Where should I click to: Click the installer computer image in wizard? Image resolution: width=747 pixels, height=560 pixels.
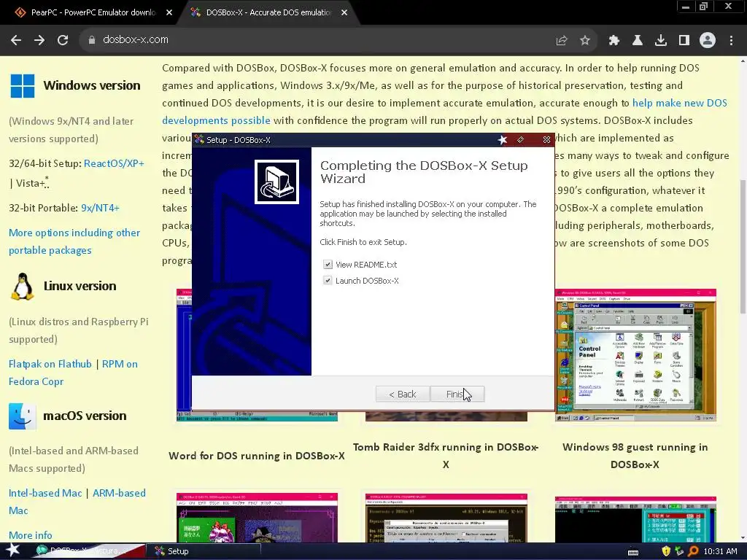(276, 182)
